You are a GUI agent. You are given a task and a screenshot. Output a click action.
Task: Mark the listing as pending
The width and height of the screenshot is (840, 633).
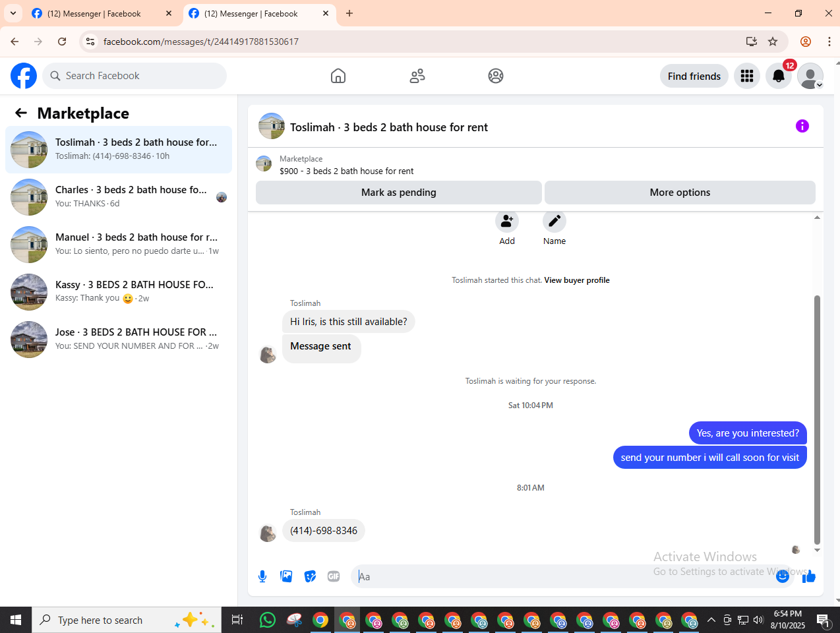click(x=399, y=193)
